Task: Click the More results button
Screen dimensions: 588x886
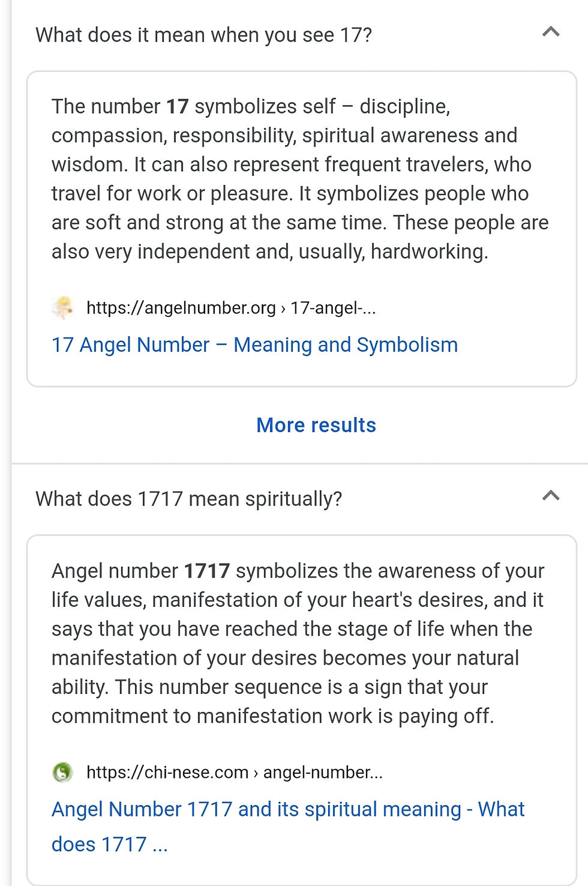Action: [316, 425]
